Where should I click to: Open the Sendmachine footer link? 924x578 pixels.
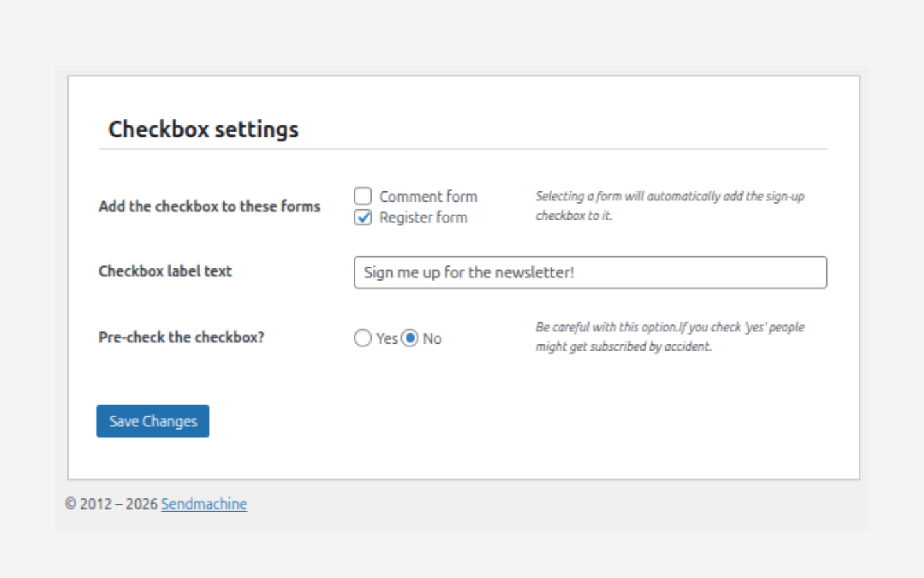coord(204,504)
